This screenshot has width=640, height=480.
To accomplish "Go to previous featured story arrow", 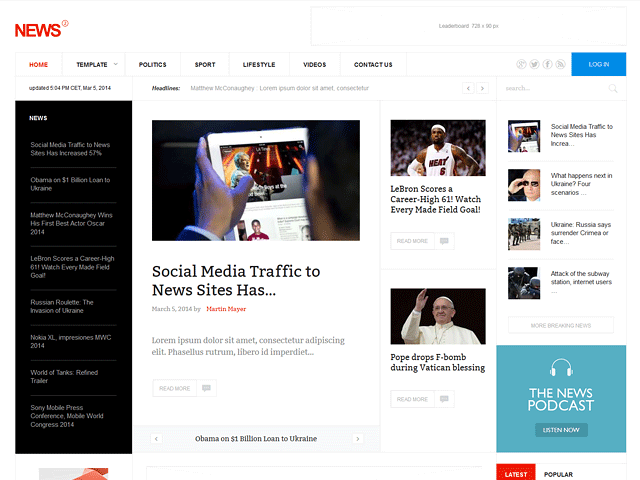I will point(156,439).
